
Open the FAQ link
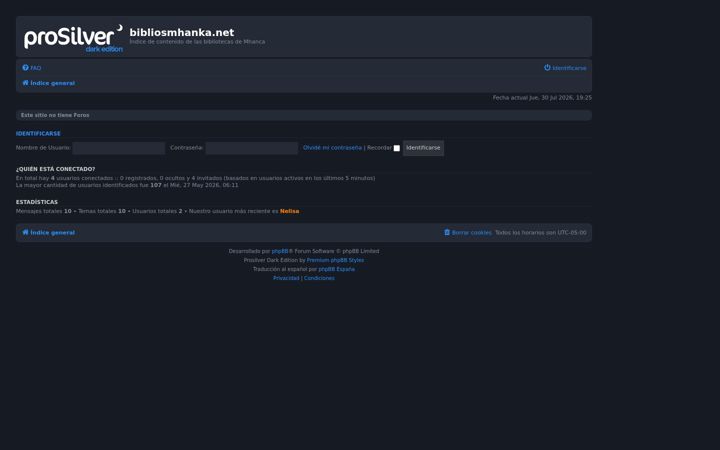click(35, 68)
